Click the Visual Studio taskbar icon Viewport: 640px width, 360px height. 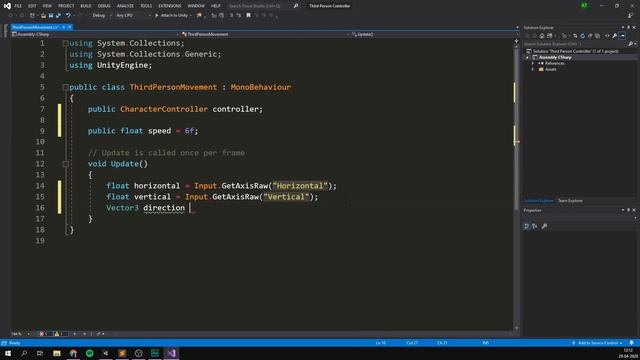coord(171,353)
